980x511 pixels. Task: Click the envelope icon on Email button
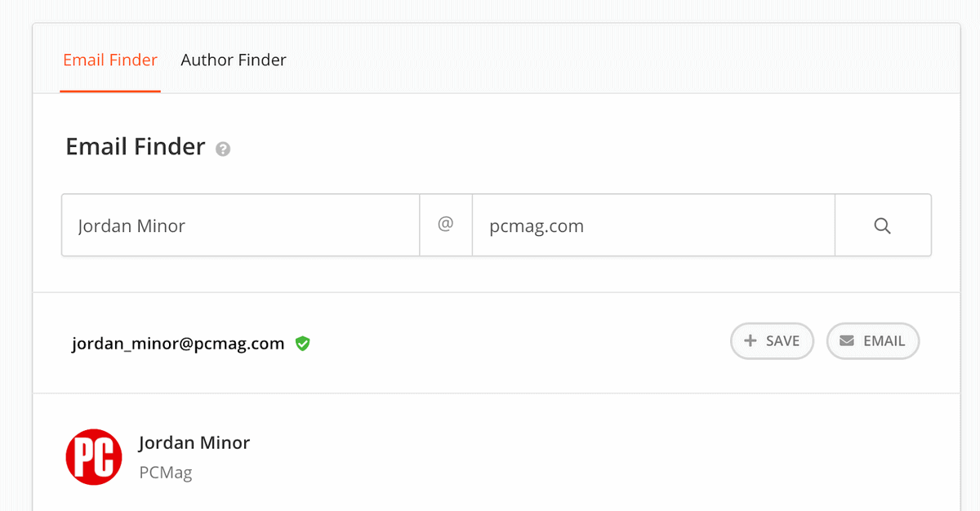(x=847, y=341)
